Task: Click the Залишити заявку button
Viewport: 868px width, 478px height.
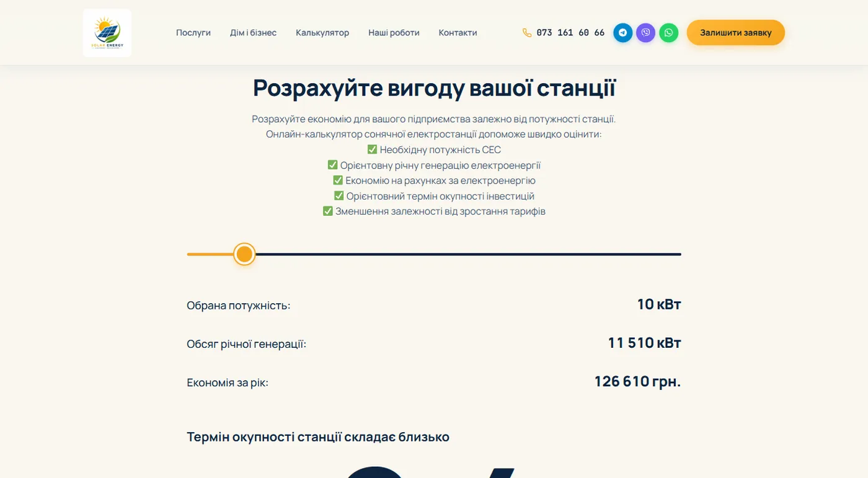Action: tap(736, 33)
